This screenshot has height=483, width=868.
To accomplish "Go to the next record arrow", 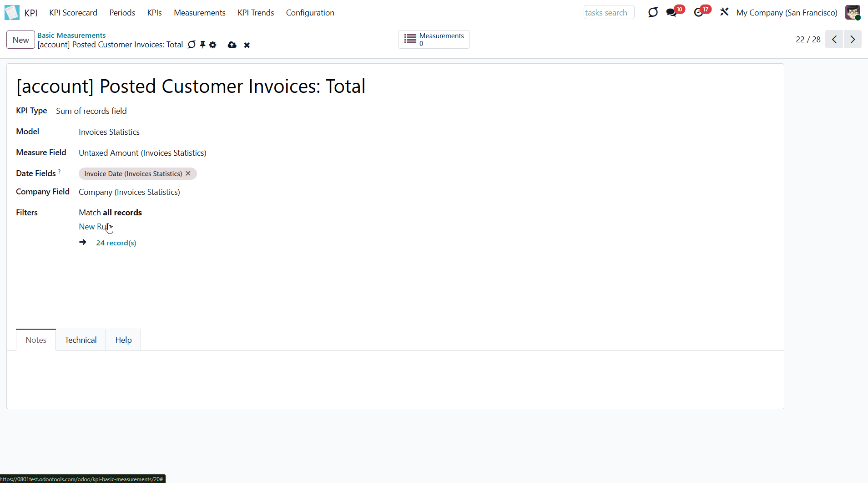I will [853, 40].
